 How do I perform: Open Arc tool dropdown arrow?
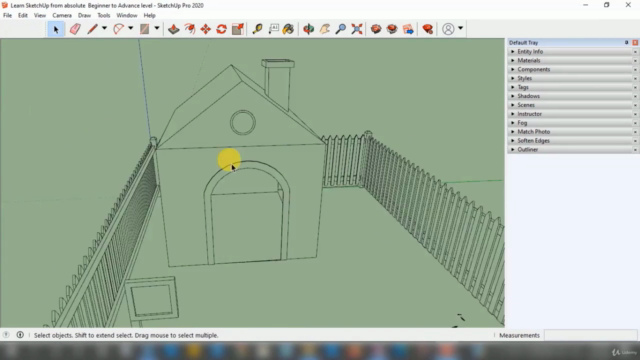131,29
